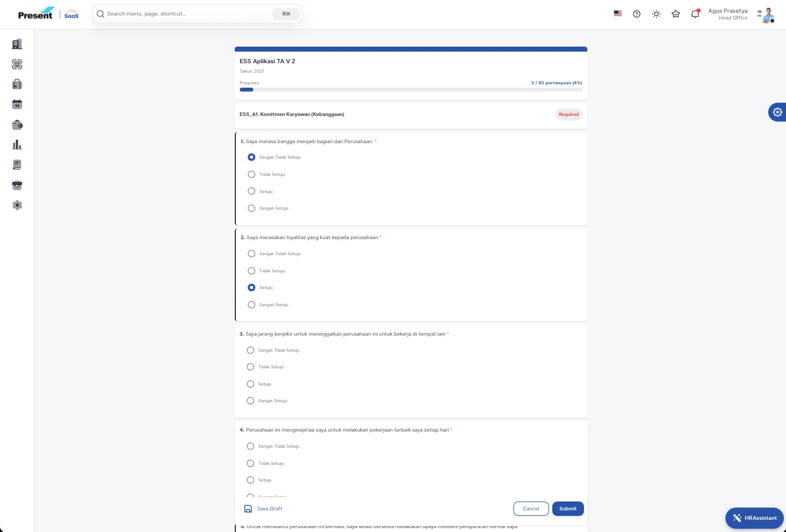Click the favorites star icon
The width and height of the screenshot is (786, 532).
tap(676, 14)
